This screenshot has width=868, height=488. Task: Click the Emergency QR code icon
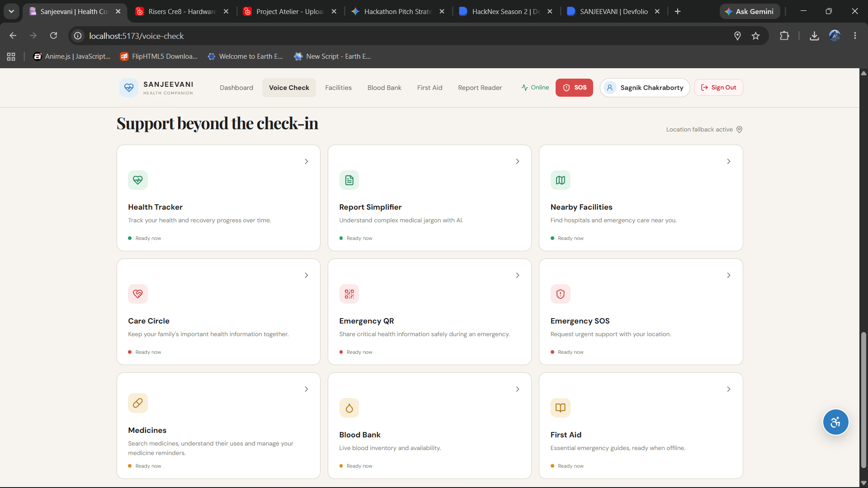tap(349, 294)
